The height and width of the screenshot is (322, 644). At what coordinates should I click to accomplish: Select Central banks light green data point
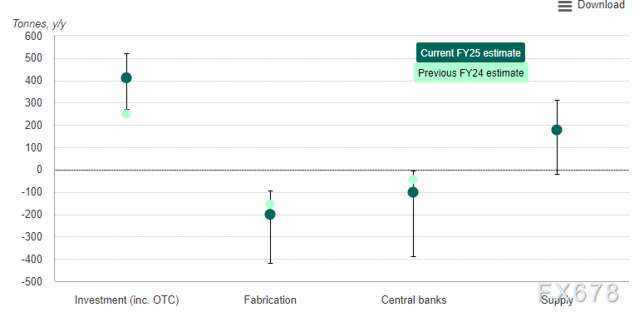coord(413,180)
